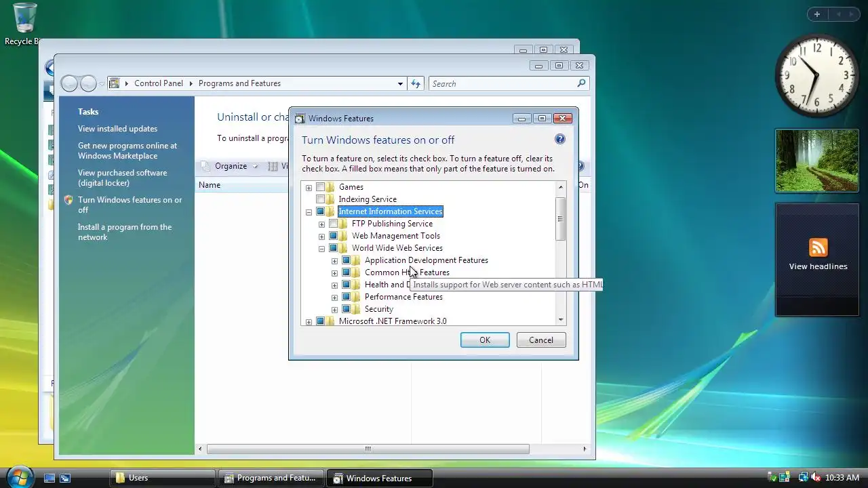
Task: Click the FTP Publishing Service folder icon
Action: [343, 224]
